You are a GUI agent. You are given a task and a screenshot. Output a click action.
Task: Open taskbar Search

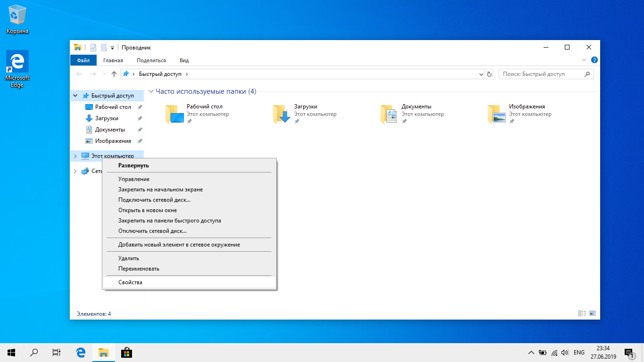[34, 353]
